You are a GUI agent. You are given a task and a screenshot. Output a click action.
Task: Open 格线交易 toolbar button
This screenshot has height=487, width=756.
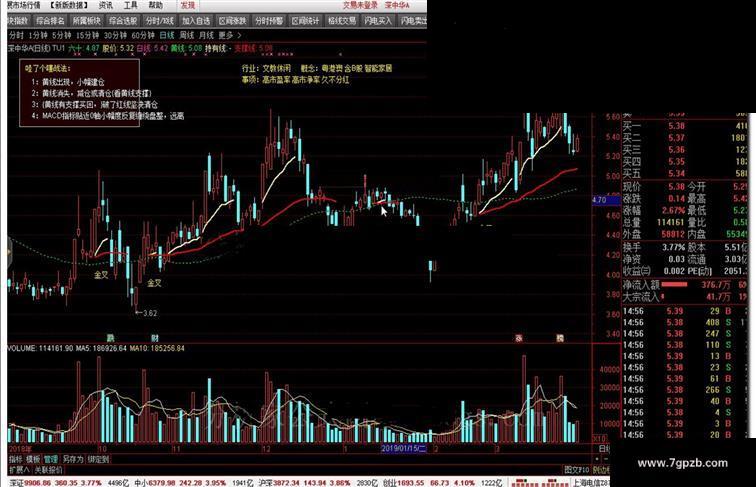(x=342, y=21)
